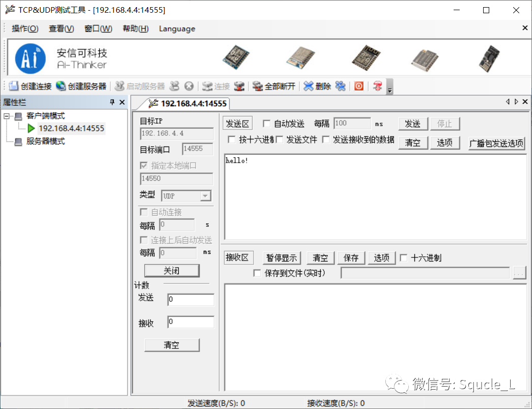Image resolution: width=532 pixels, height=409 pixels.
Task: Click the red power-off toolbar icon
Action: pos(358,86)
